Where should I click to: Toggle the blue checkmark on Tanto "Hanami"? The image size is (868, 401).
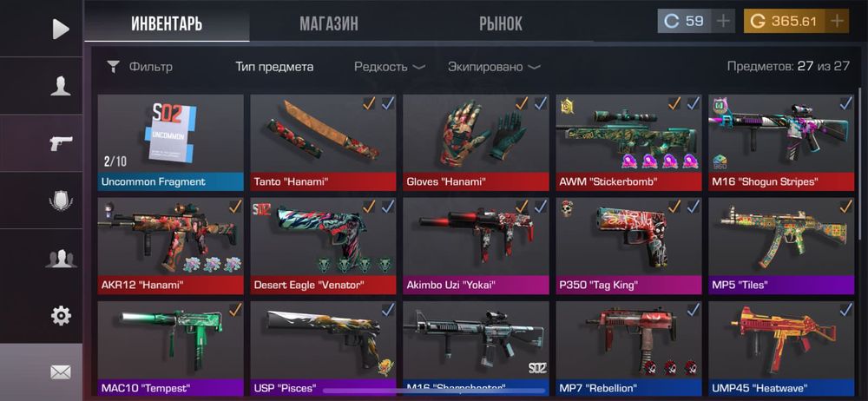coord(388,103)
